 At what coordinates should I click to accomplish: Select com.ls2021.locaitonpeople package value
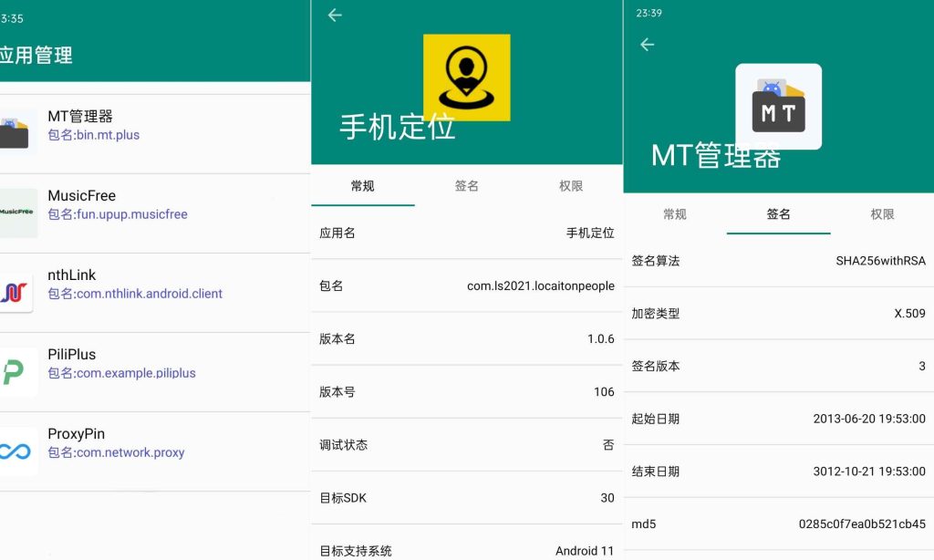point(541,286)
